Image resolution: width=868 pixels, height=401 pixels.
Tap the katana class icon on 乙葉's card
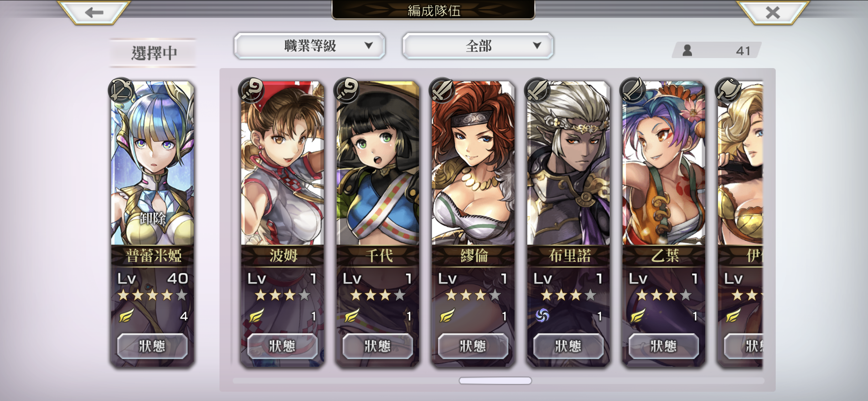[633, 91]
